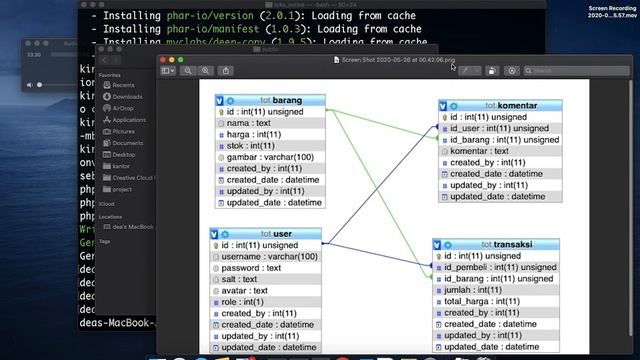Click the V icon on the user table

tap(214, 234)
